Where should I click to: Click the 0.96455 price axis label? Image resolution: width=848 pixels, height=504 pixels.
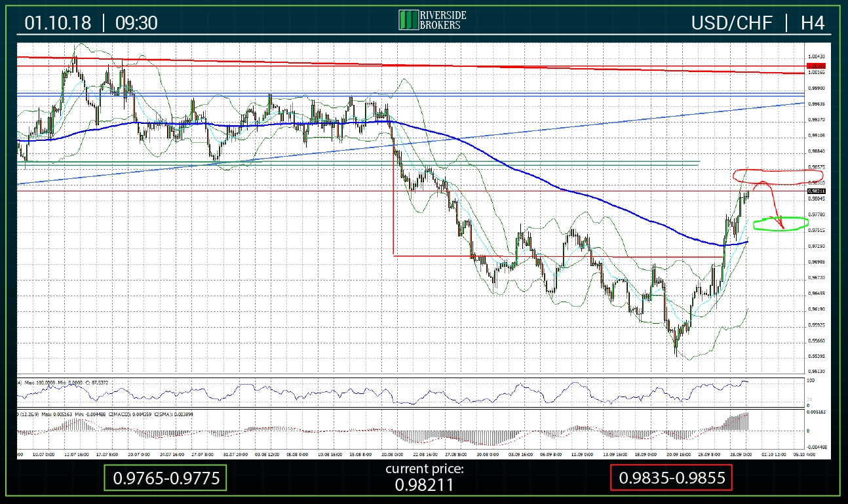pos(817,293)
